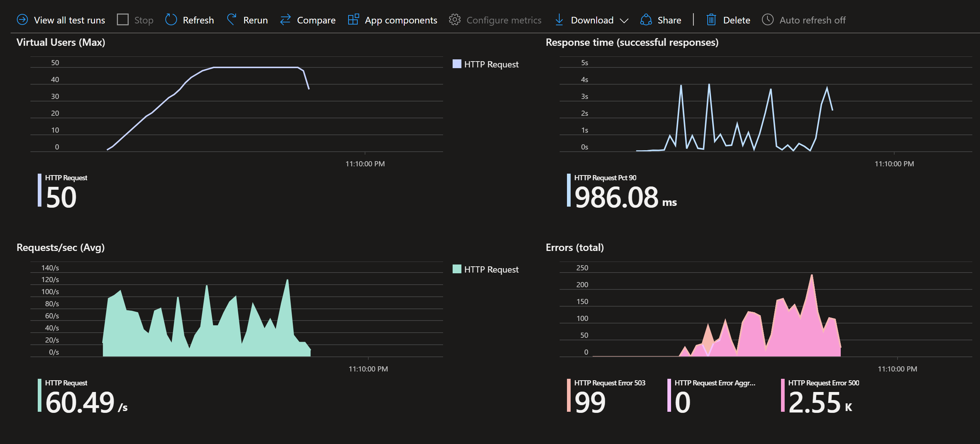
Task: Click the highest peak in Errors chart
Action: pyautogui.click(x=812, y=275)
